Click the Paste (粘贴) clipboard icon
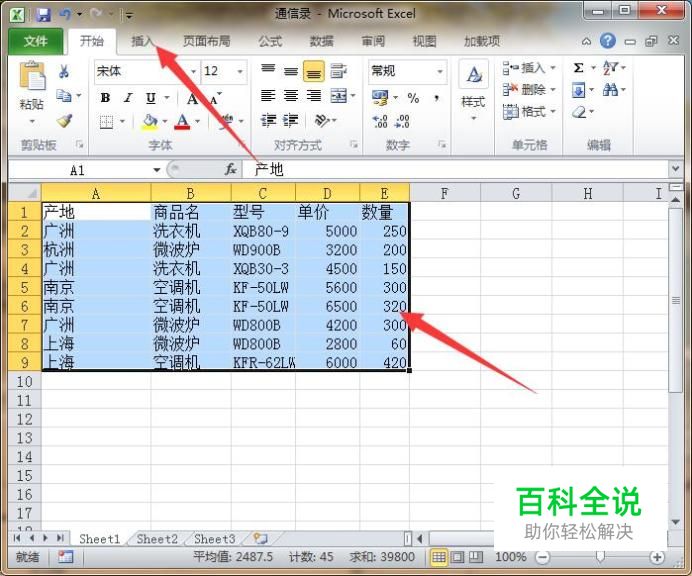This screenshot has height=576, width=692. (x=32, y=76)
